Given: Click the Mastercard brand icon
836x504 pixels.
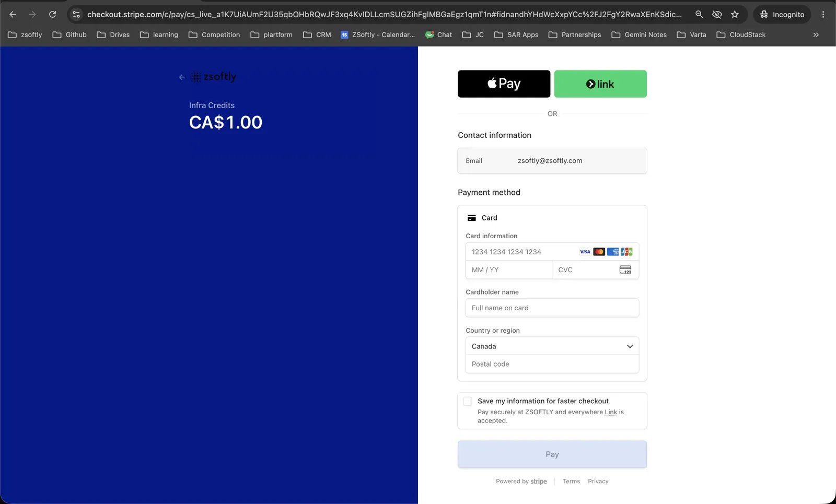Looking at the screenshot, I should coord(599,252).
